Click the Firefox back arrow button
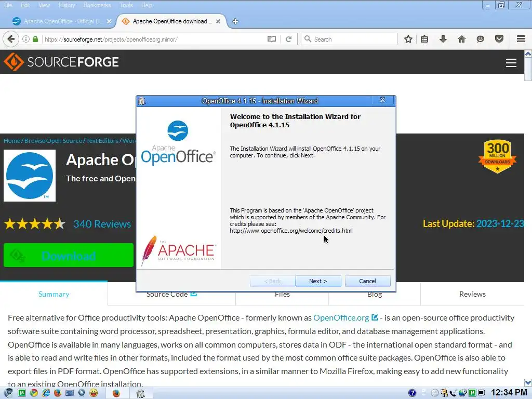 11,39
